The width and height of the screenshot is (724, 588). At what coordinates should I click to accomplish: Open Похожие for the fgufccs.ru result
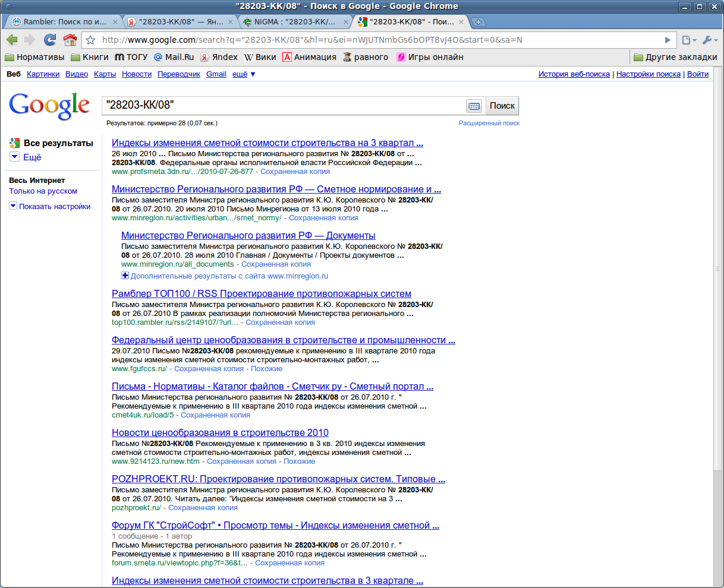point(267,369)
